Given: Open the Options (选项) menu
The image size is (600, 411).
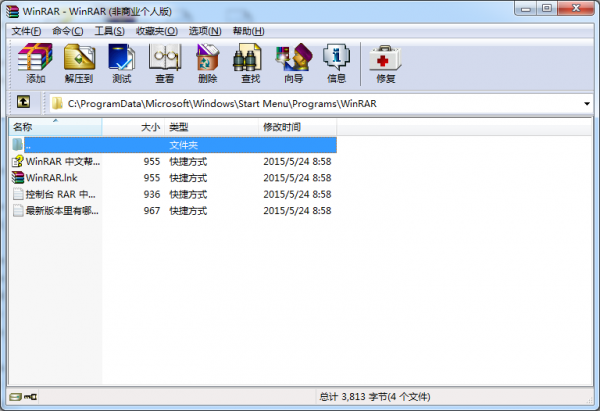Looking at the screenshot, I should pos(205,31).
